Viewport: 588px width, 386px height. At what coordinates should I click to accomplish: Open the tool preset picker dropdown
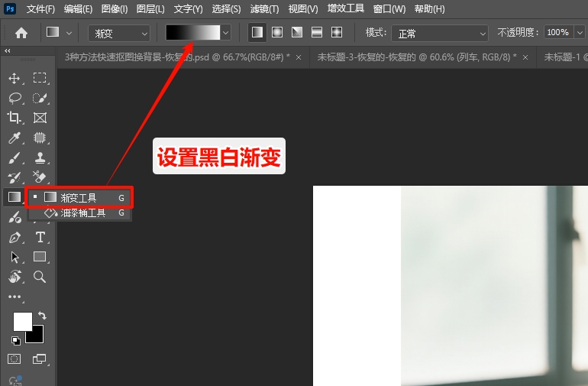[69, 33]
